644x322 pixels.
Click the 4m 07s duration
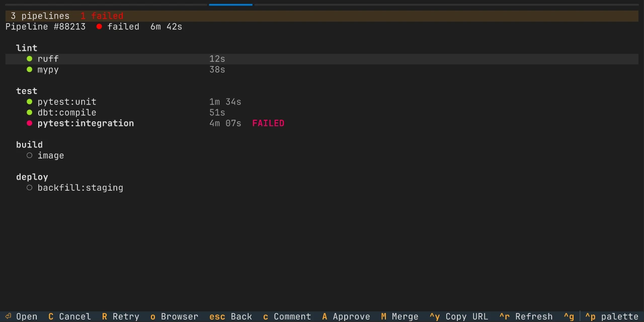click(x=225, y=123)
